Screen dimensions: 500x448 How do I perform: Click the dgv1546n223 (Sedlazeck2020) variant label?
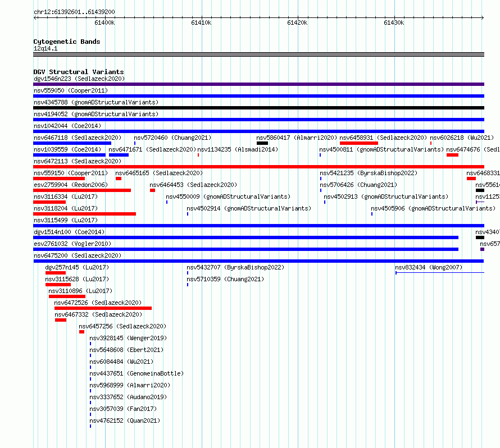coord(79,79)
